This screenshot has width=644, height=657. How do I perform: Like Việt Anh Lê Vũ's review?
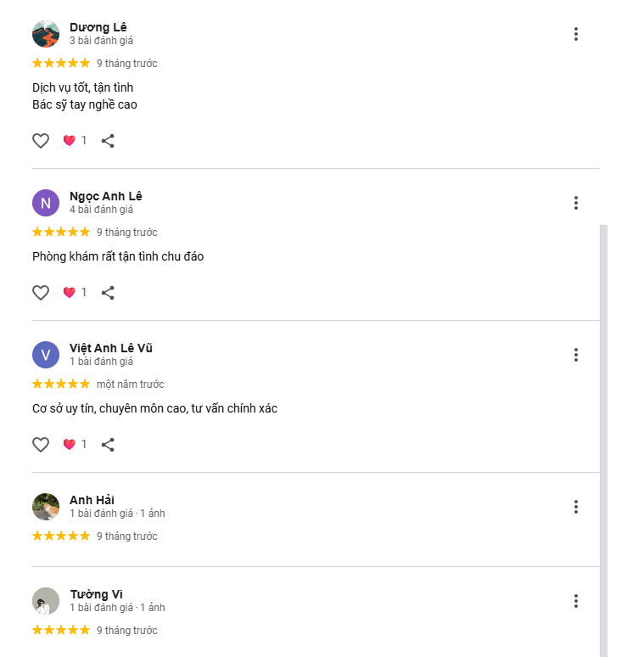coord(41,445)
